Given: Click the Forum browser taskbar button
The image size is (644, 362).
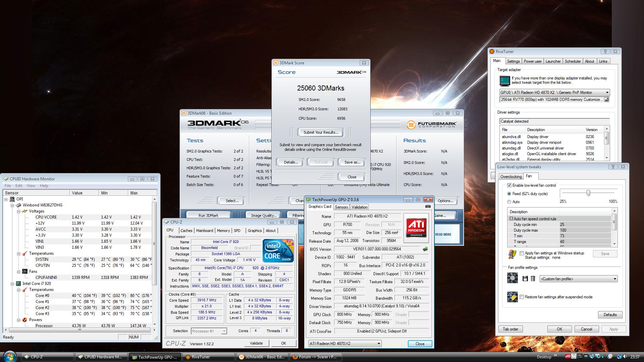Looking at the screenshot, I should click(316, 357).
